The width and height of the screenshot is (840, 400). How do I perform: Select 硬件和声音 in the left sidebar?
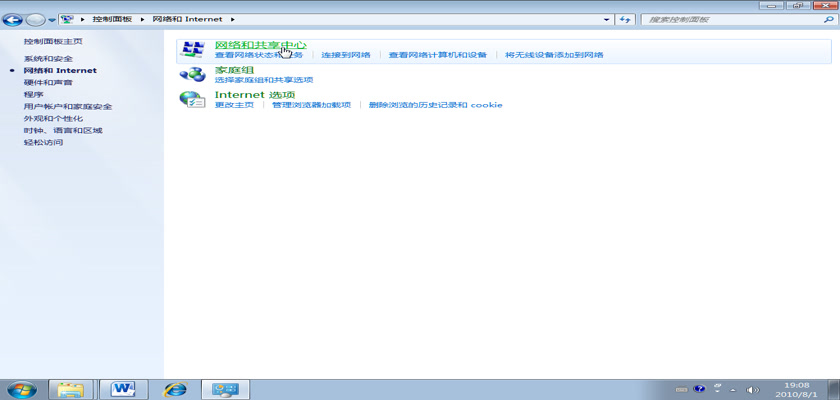(x=48, y=83)
